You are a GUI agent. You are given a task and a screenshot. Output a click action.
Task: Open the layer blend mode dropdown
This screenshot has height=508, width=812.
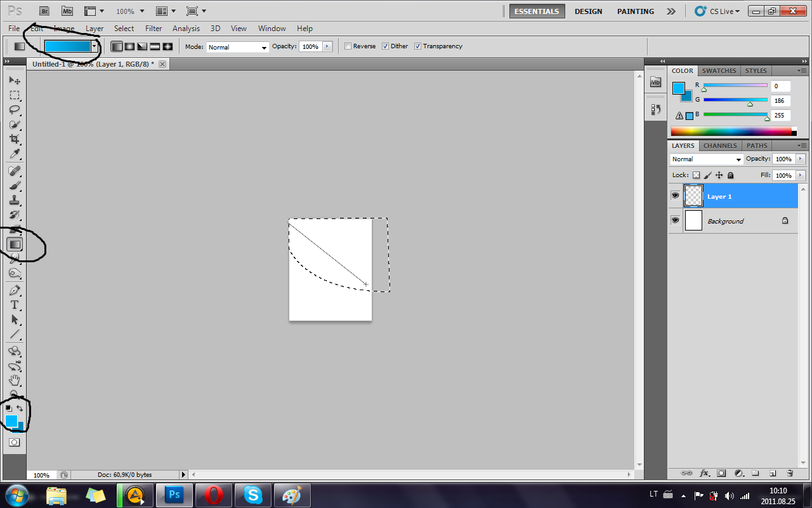pyautogui.click(x=706, y=159)
